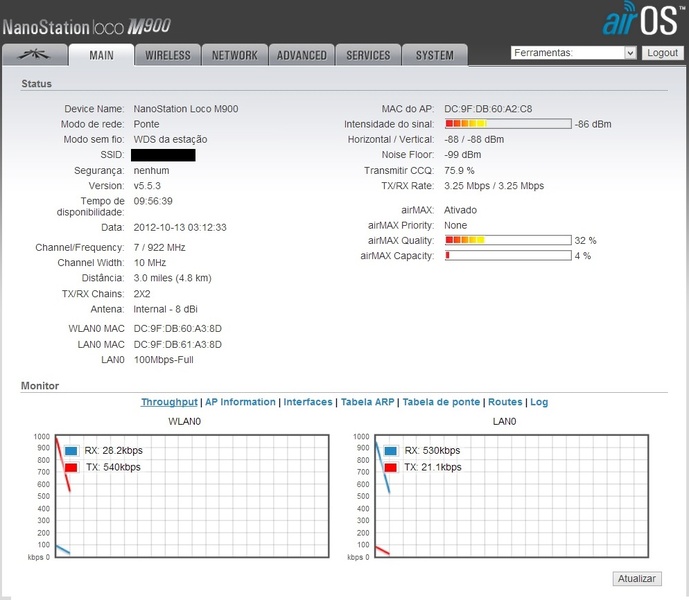Click the antenna value Internal - 8 dBi
This screenshot has width=689, height=600.
coord(166,309)
